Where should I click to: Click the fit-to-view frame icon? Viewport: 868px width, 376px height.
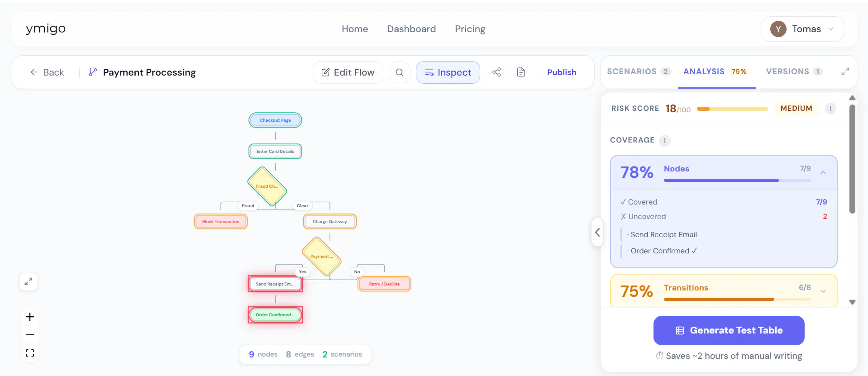point(30,353)
